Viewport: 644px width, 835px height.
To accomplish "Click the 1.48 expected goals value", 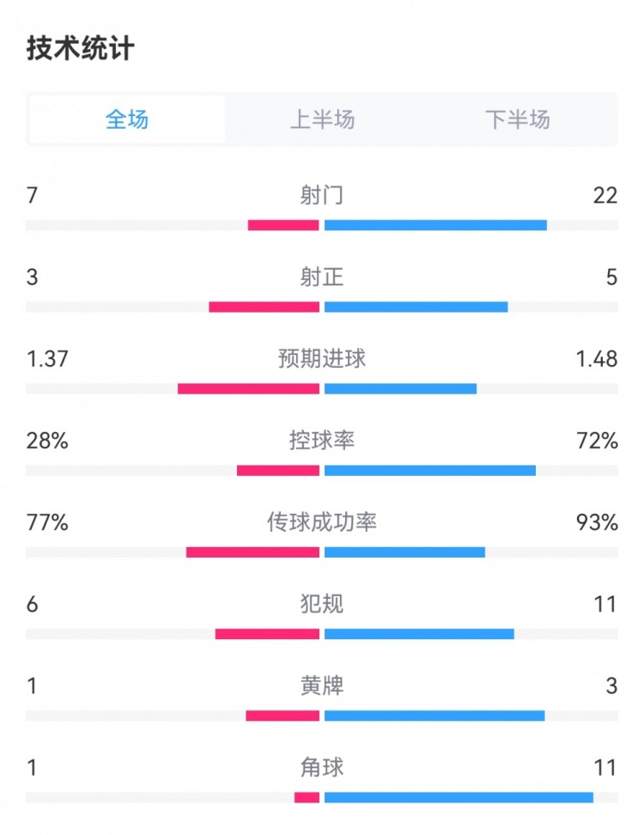I will click(597, 359).
